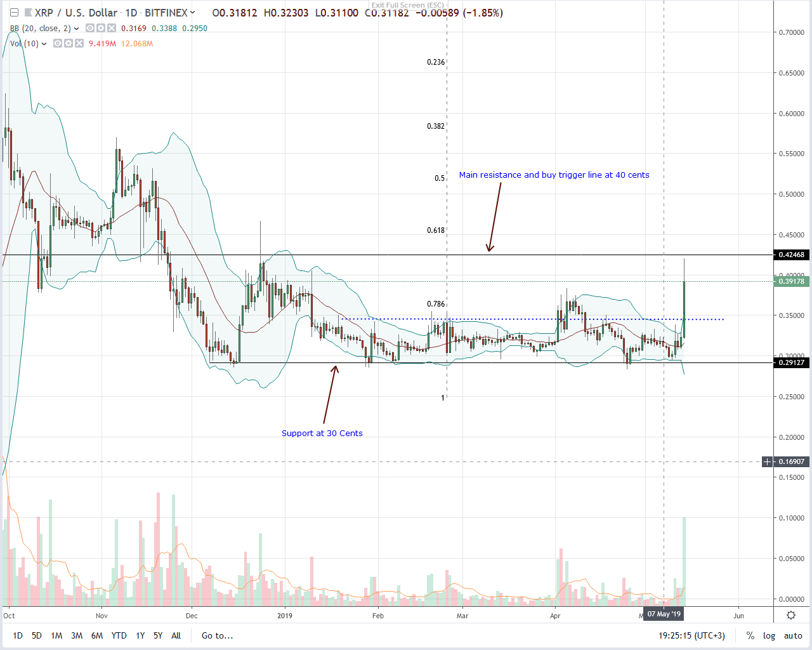
Task: Click the 0.5 Fibonacci level label
Action: pos(440,178)
